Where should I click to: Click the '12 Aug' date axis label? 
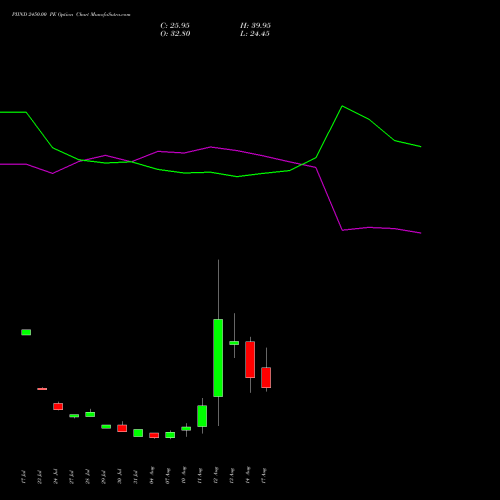coord(216,475)
